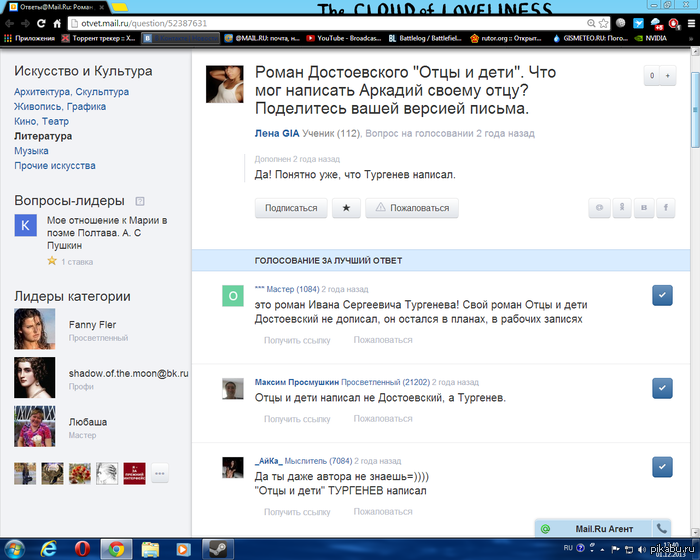Open Steam from the taskbar
This screenshot has width=700, height=560.
[218, 549]
